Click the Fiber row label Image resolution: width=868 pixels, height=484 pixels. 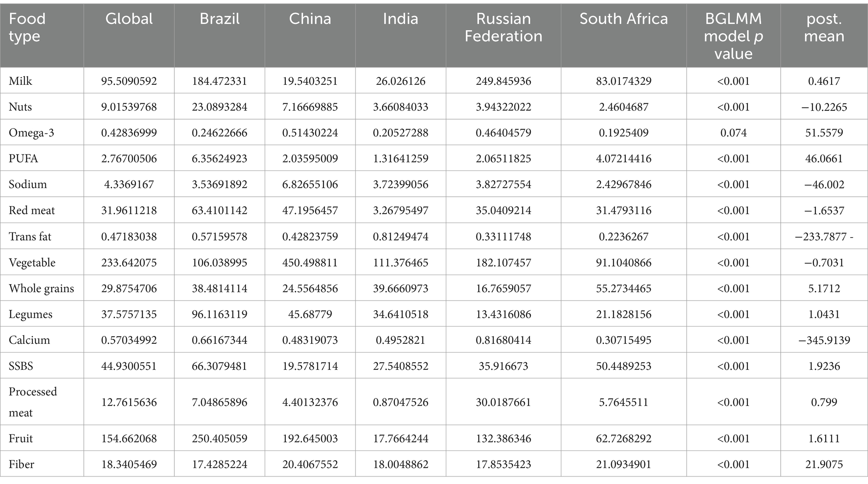(21, 464)
